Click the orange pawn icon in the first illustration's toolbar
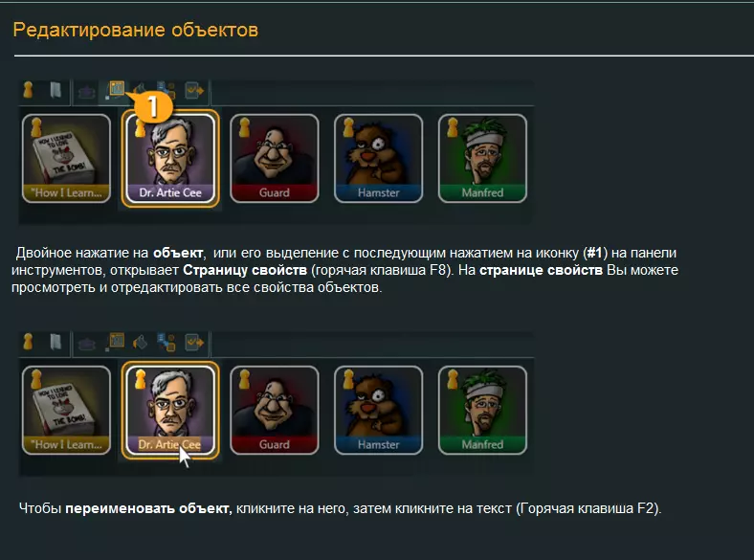 point(28,90)
